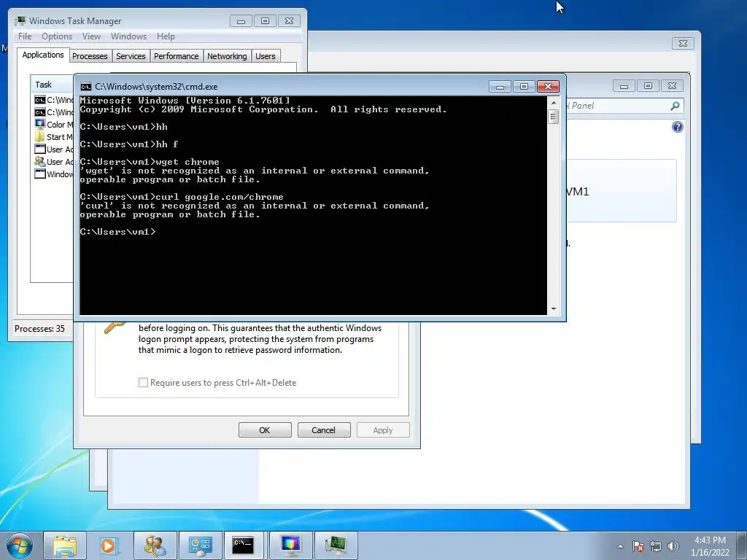Click cmd scrollbar up arrow
The width and height of the screenshot is (747, 560).
[554, 102]
